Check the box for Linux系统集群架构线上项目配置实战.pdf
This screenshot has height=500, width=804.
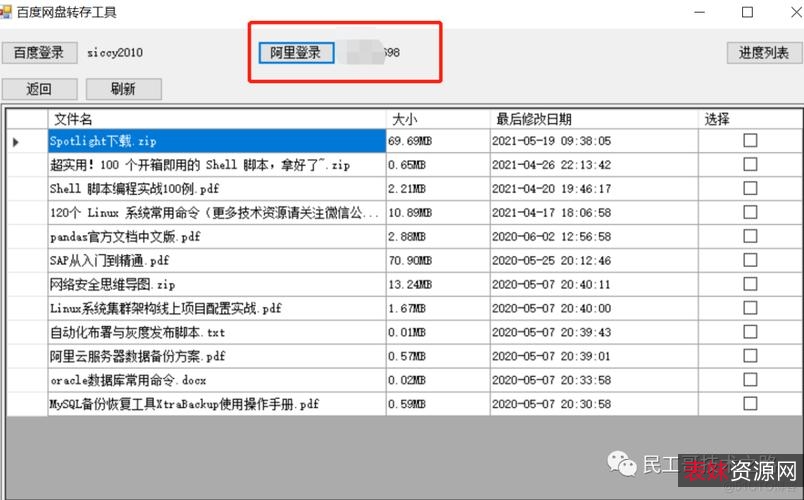pyautogui.click(x=750, y=308)
